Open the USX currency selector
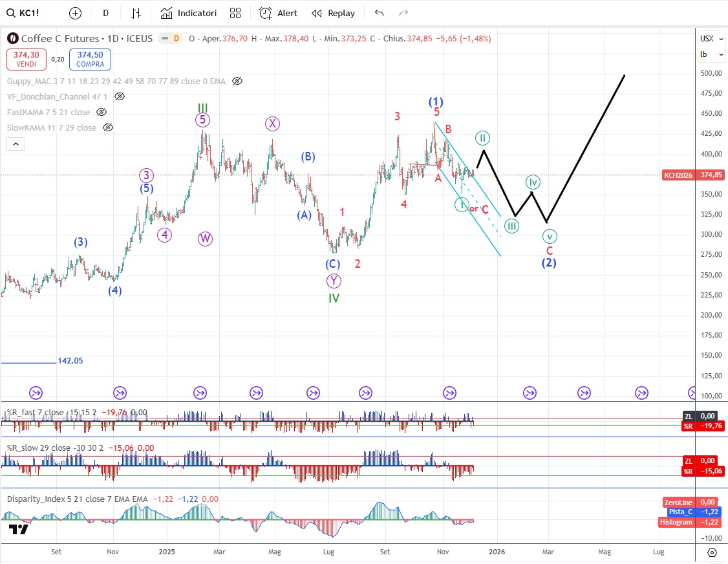728x564 pixels. [707, 39]
